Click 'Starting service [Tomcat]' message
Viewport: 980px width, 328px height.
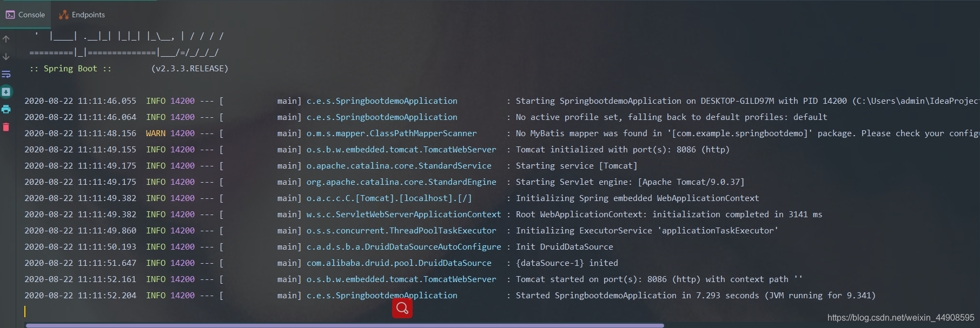coord(577,166)
